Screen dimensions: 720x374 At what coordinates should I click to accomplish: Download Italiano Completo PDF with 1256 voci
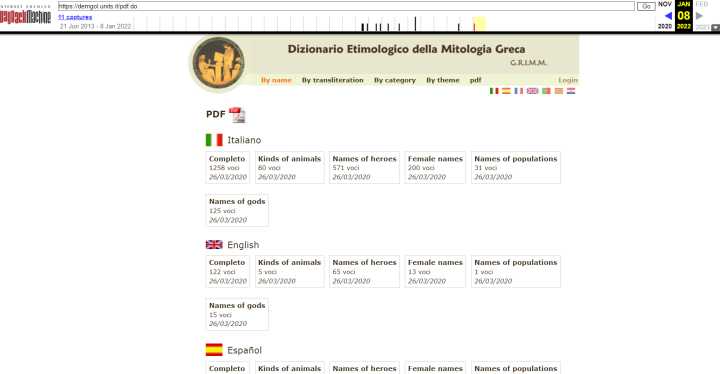tap(227, 168)
